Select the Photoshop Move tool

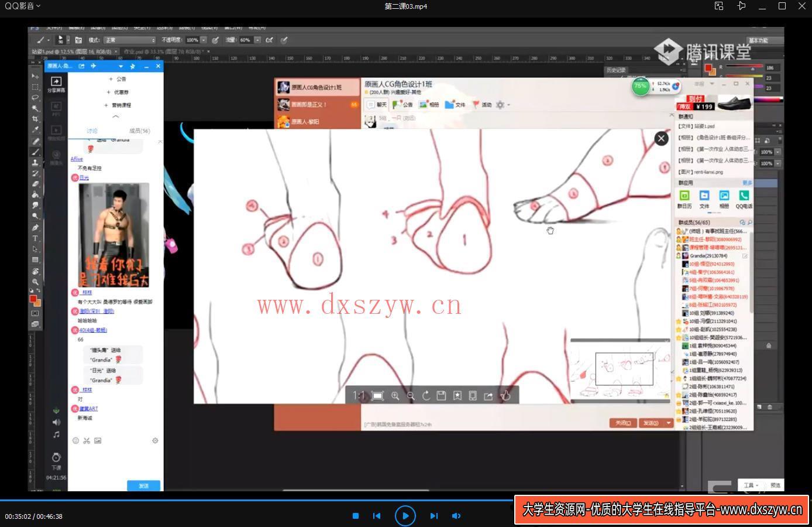pyautogui.click(x=35, y=77)
